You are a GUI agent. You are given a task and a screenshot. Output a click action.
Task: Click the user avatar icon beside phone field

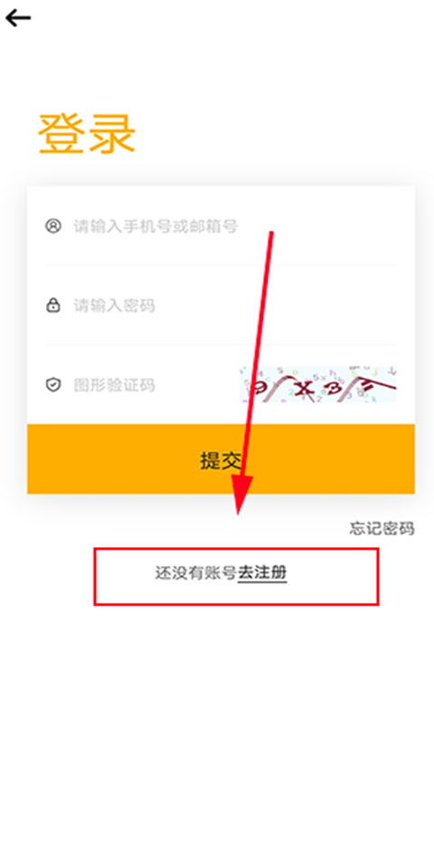(53, 226)
